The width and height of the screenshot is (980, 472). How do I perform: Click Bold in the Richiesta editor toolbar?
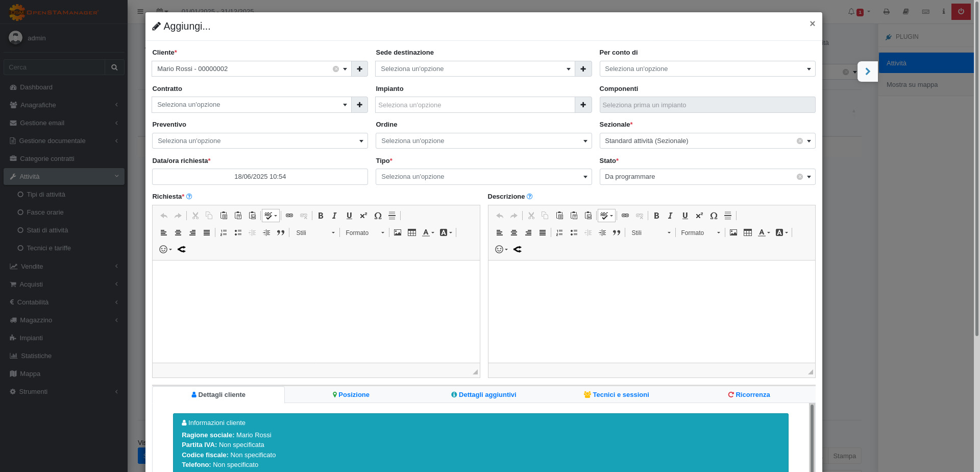point(321,216)
